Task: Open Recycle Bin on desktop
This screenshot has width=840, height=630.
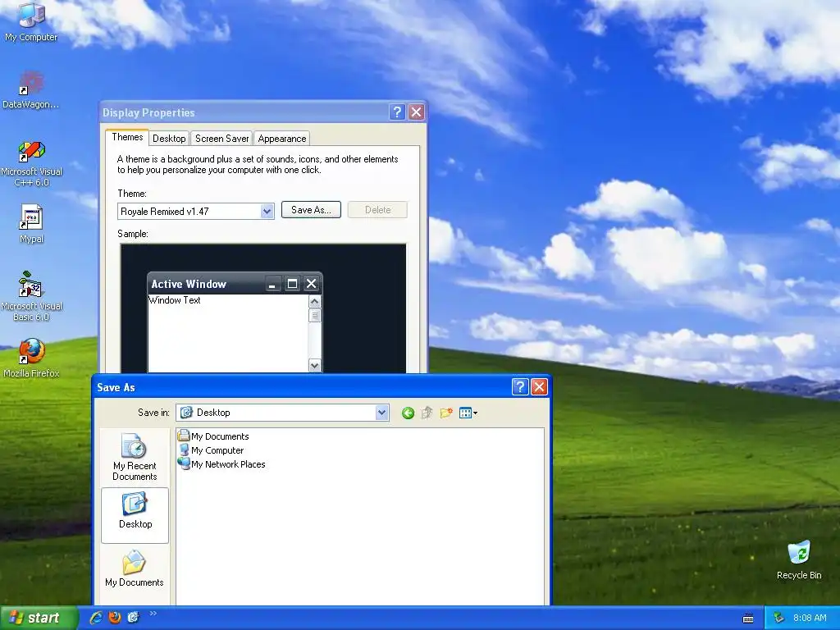Action: pyautogui.click(x=799, y=560)
